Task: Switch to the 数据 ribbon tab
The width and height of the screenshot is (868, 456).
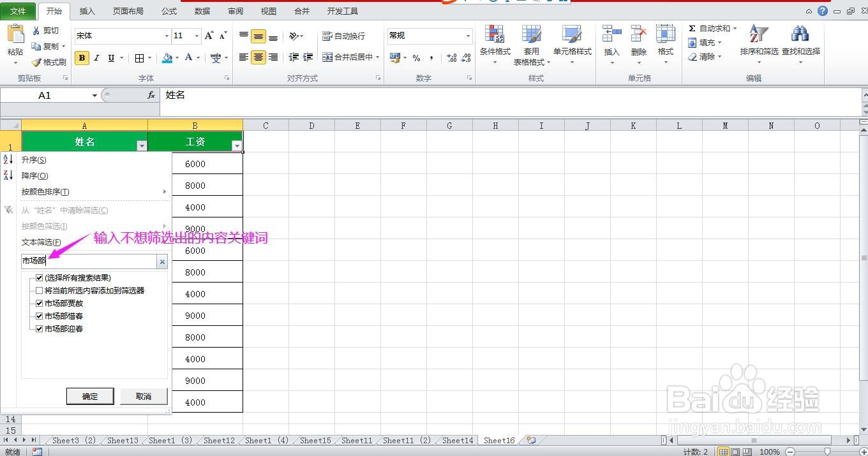Action: click(x=201, y=10)
